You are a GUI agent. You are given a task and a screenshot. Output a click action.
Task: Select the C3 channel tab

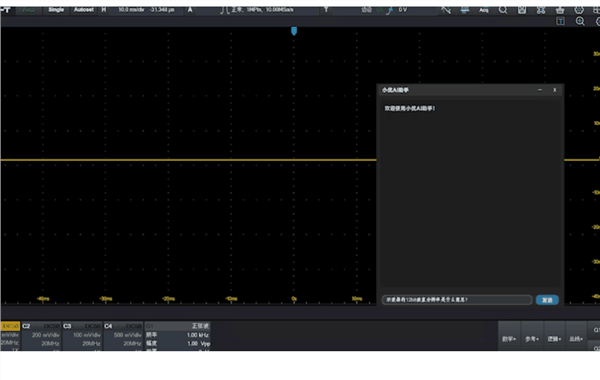pyautogui.click(x=82, y=326)
